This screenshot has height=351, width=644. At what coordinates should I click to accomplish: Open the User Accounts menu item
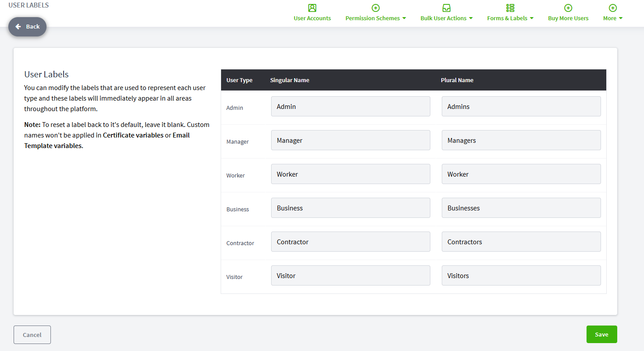pos(312,18)
